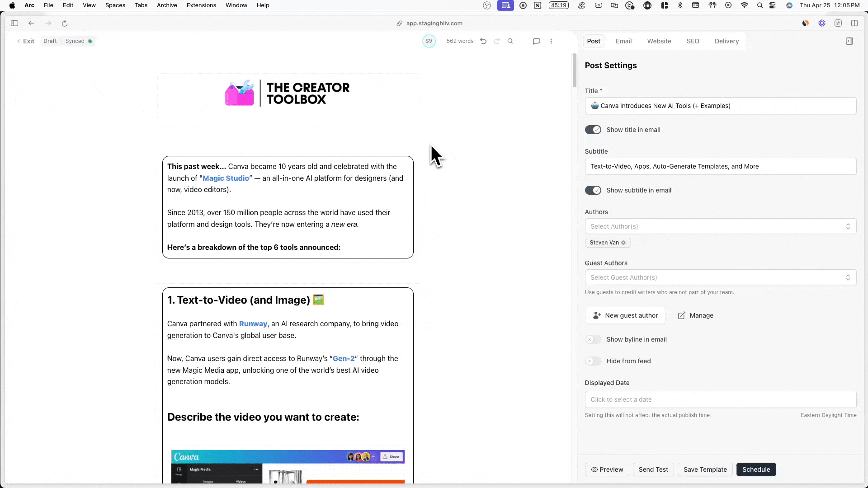Reload the page with the refresh icon
The width and height of the screenshot is (868, 488).
point(65,23)
